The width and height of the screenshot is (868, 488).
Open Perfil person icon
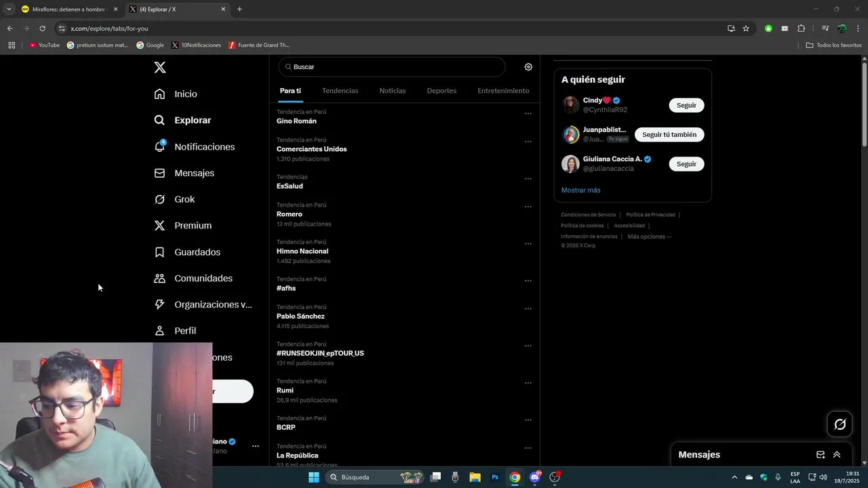[x=159, y=331]
